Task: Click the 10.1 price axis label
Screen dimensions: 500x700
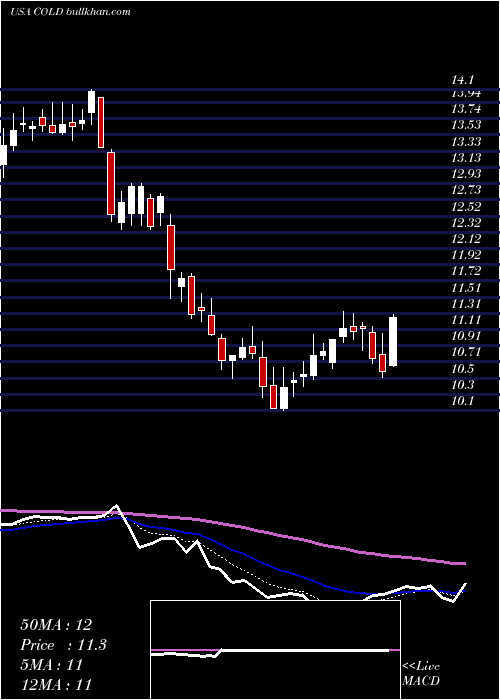Action: click(x=462, y=400)
